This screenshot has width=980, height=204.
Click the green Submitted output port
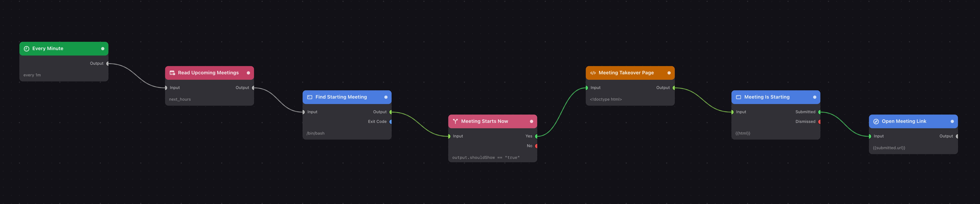pos(820,112)
